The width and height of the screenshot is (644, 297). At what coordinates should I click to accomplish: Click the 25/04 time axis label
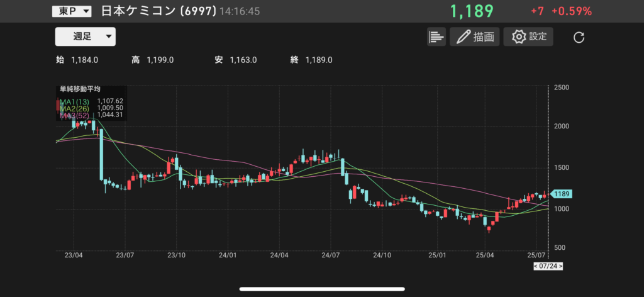[485, 255]
